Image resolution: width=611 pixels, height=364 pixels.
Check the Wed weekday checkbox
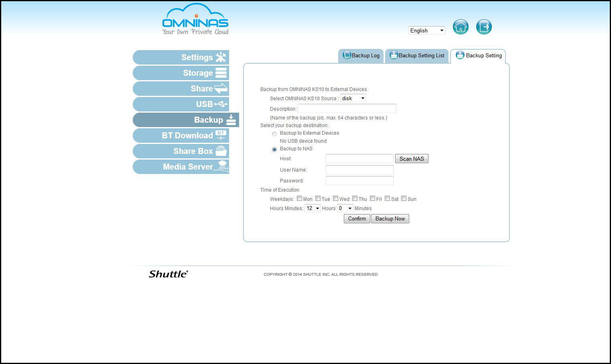click(x=335, y=198)
